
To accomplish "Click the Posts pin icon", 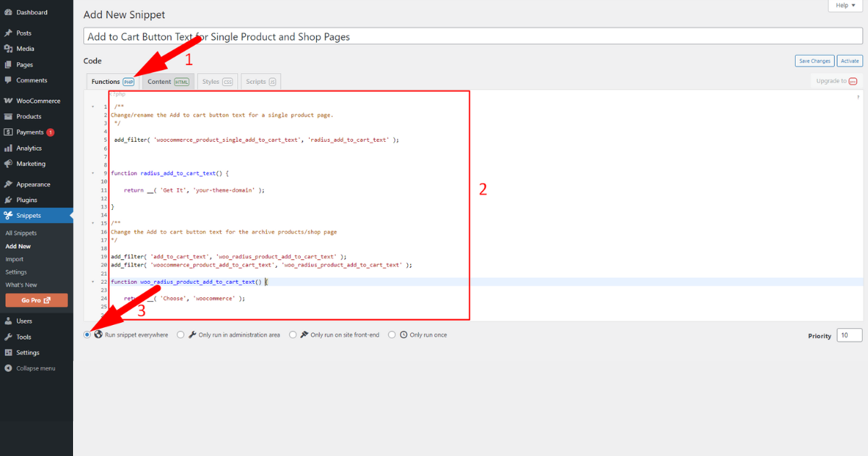I will point(8,33).
